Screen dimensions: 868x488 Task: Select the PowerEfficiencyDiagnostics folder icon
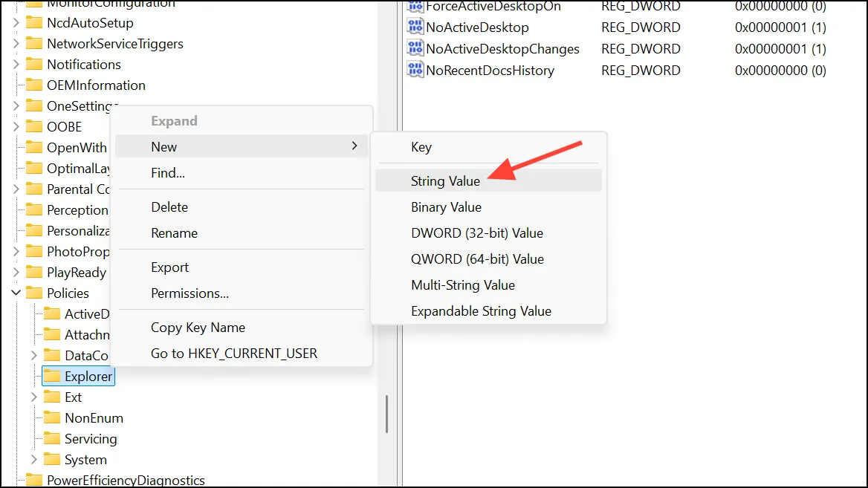(34, 480)
